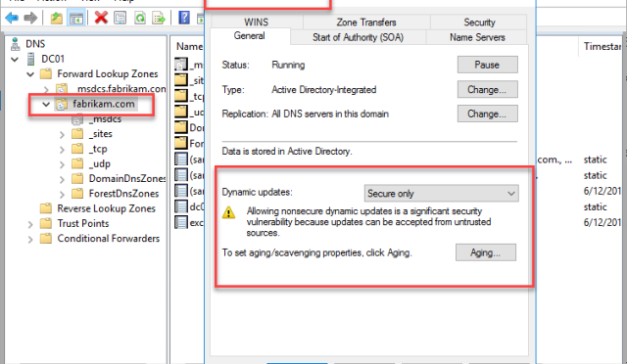This screenshot has height=364, width=627.
Task: Expand the msdcs.fabrikam.com zone
Action: coord(46,89)
